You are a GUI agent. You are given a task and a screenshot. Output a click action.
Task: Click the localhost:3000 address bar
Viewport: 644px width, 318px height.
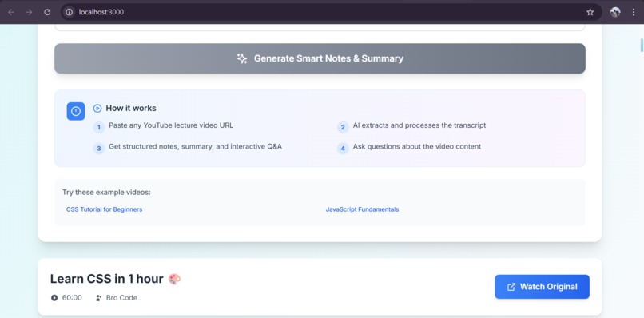[331, 12]
